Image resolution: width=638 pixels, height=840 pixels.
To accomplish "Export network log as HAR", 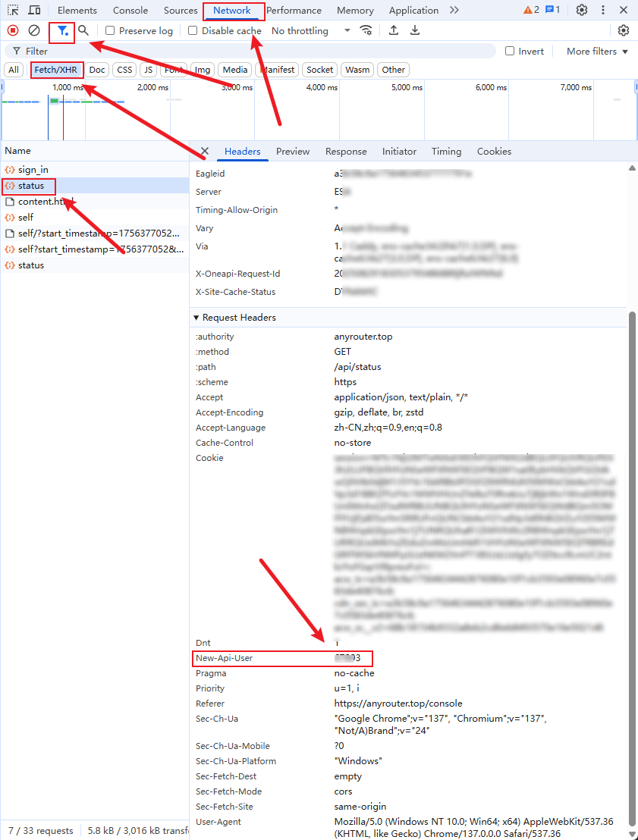I will click(414, 30).
